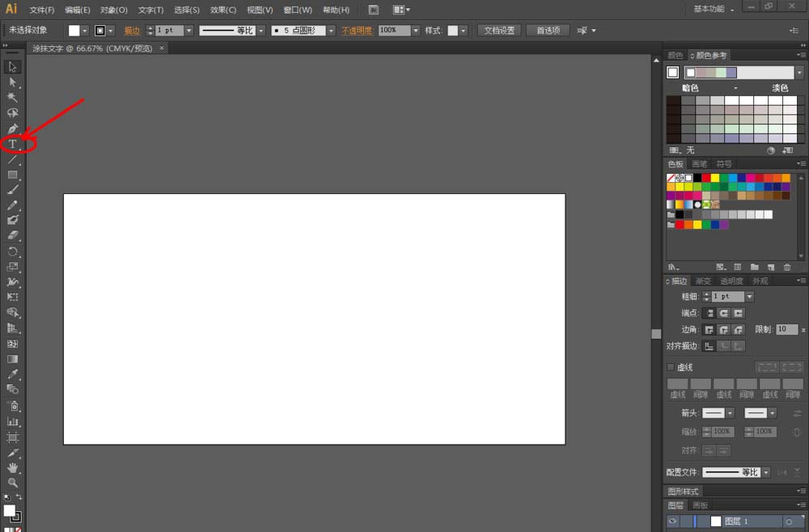Select the Column Graph tool
This screenshot has width=809, height=532.
click(12, 421)
